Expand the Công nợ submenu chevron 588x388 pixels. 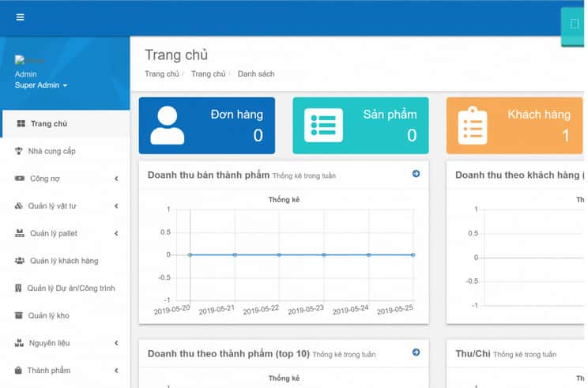116,179
